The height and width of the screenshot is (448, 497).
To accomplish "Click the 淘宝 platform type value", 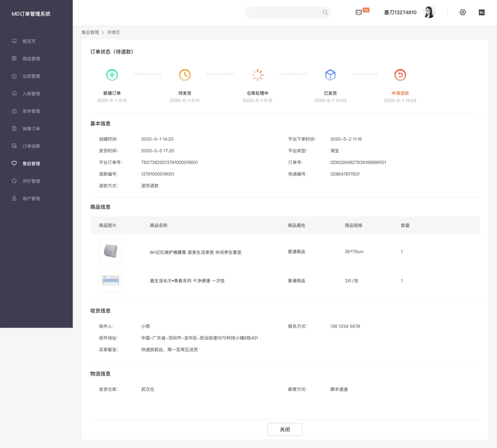I will pyautogui.click(x=335, y=151).
